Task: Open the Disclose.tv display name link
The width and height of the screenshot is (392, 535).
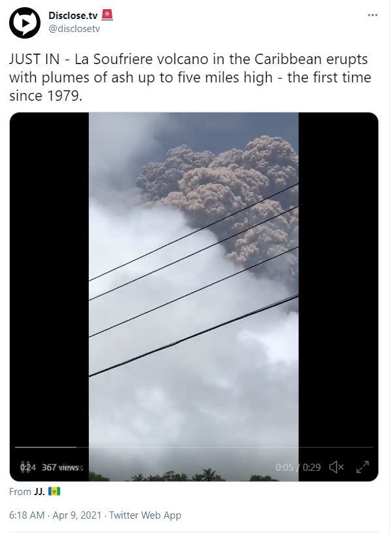Action: 73,15
